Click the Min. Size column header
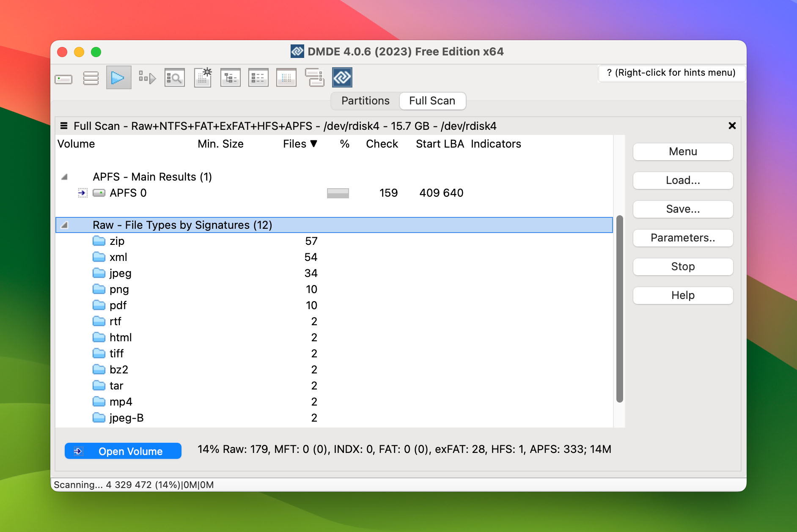The width and height of the screenshot is (797, 532). [x=220, y=144]
